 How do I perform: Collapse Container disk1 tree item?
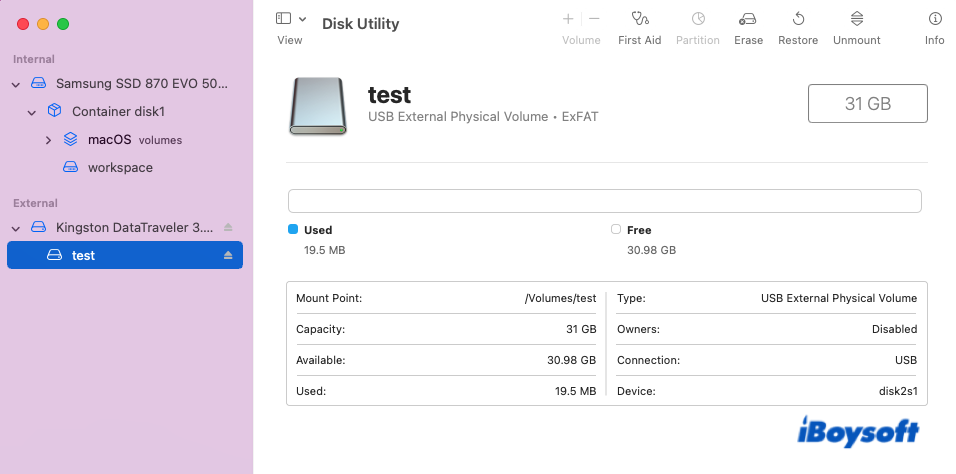click(x=32, y=112)
